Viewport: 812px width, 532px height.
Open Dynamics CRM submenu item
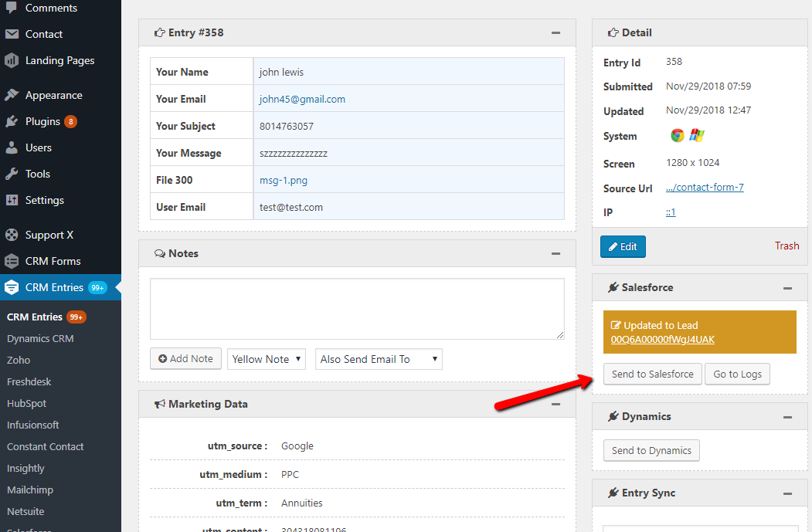click(x=40, y=338)
